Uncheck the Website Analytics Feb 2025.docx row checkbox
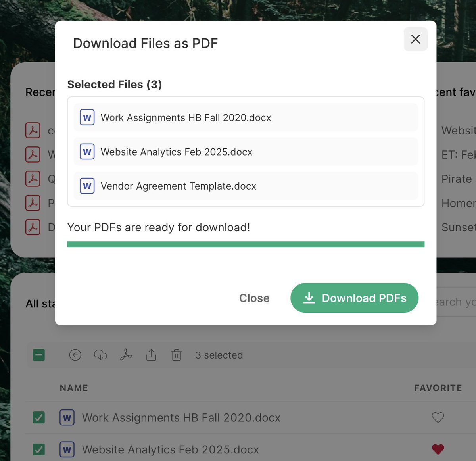The image size is (476, 461). tap(38, 449)
